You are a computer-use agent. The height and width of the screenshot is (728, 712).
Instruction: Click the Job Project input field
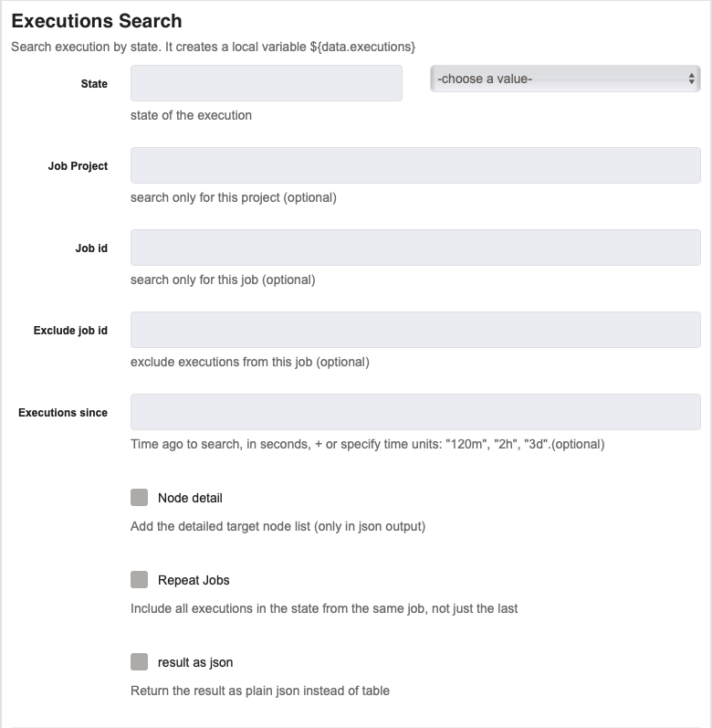pos(415,165)
